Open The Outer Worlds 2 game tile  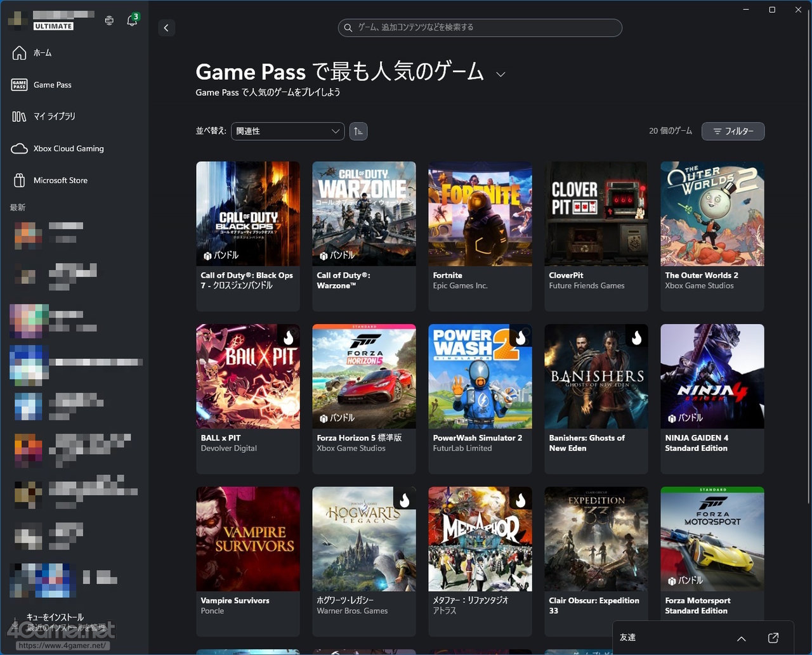[712, 235]
